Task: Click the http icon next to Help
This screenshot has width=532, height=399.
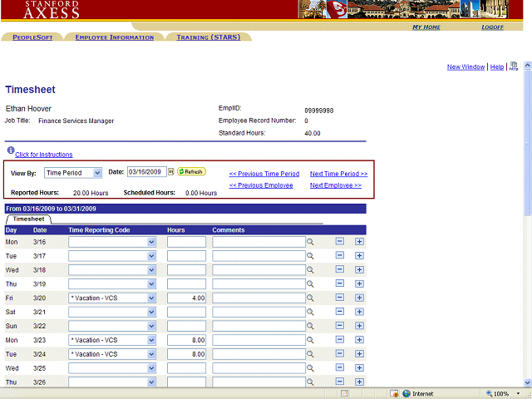Action: coord(514,66)
